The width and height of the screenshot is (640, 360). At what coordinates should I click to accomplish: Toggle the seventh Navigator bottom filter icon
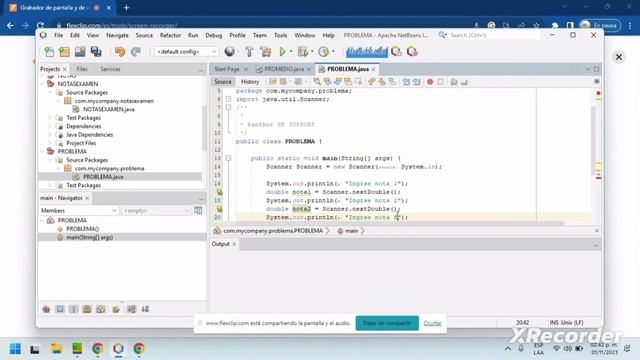point(131,309)
